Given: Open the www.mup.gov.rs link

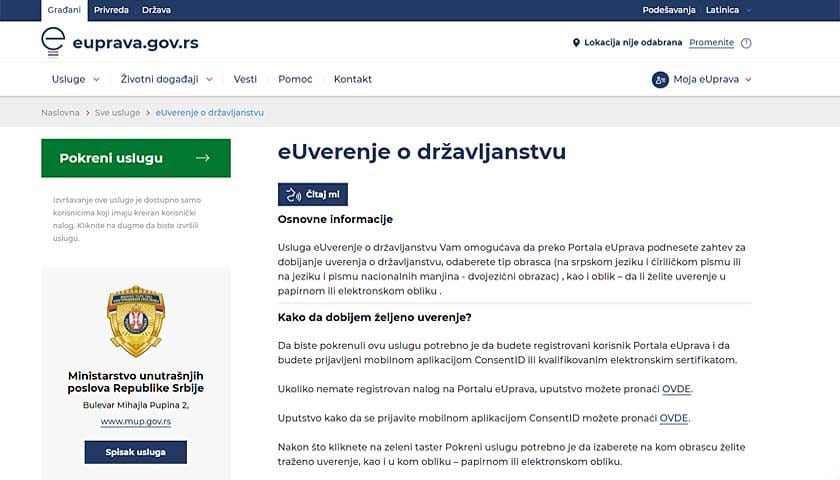Looking at the screenshot, I should pos(136,421).
